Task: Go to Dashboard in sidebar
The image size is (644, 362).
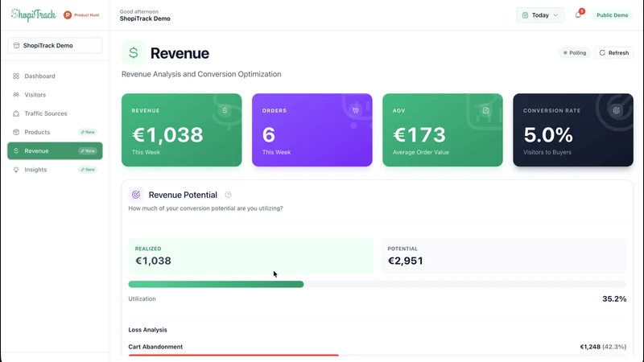Action: pos(55,76)
